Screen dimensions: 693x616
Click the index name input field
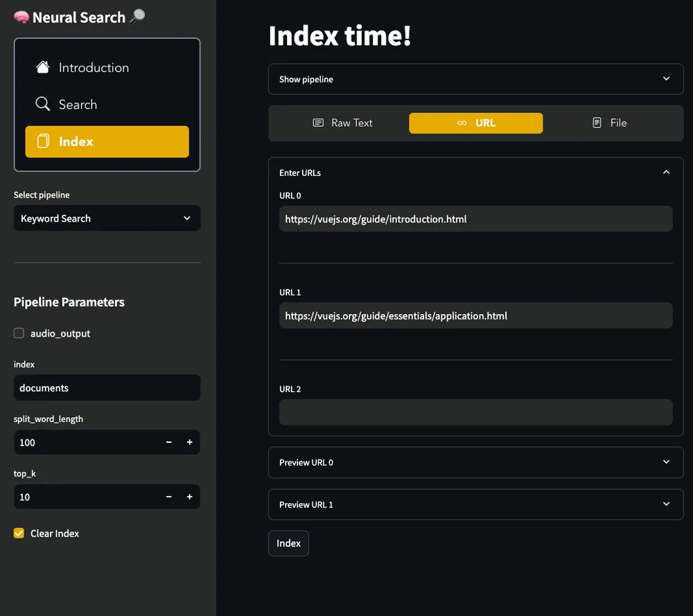(107, 388)
